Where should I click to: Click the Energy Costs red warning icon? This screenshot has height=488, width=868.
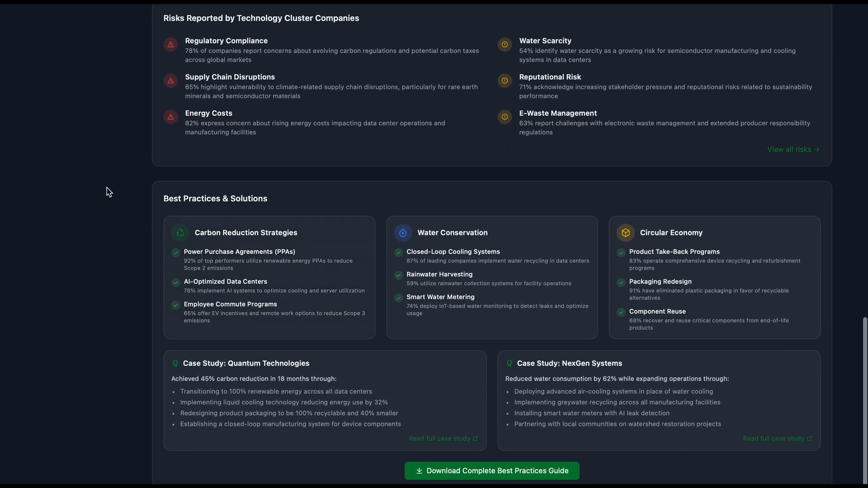pyautogui.click(x=171, y=117)
